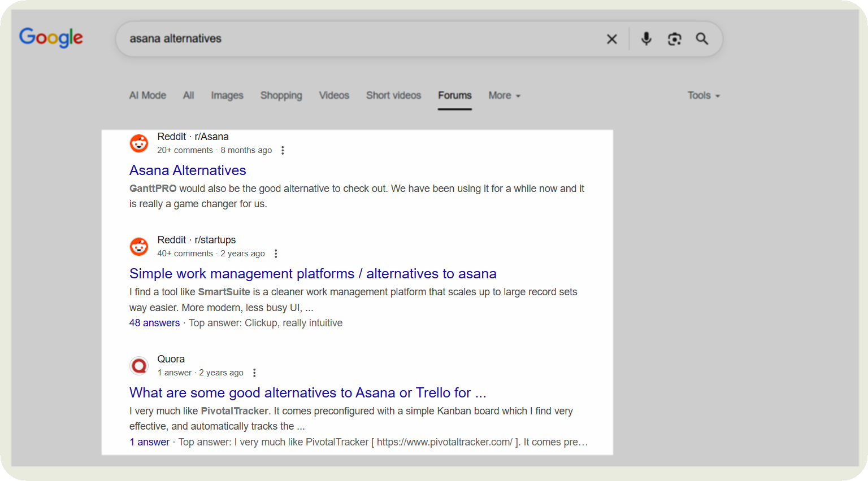Click the Reddit · r/startups source label

[x=196, y=240]
